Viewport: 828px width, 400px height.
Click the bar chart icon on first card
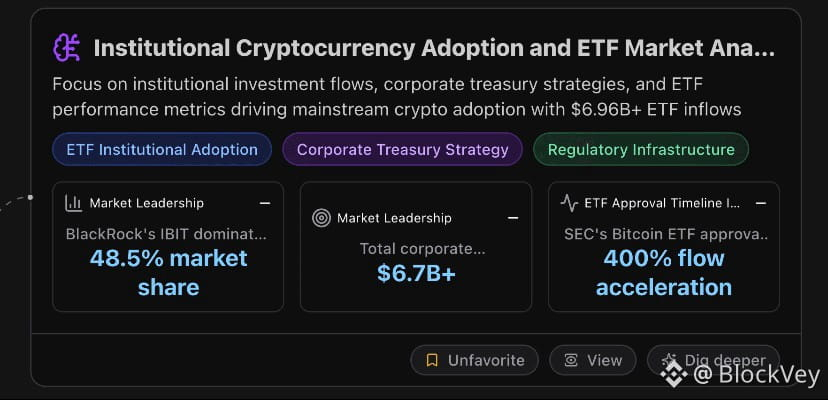click(74, 203)
